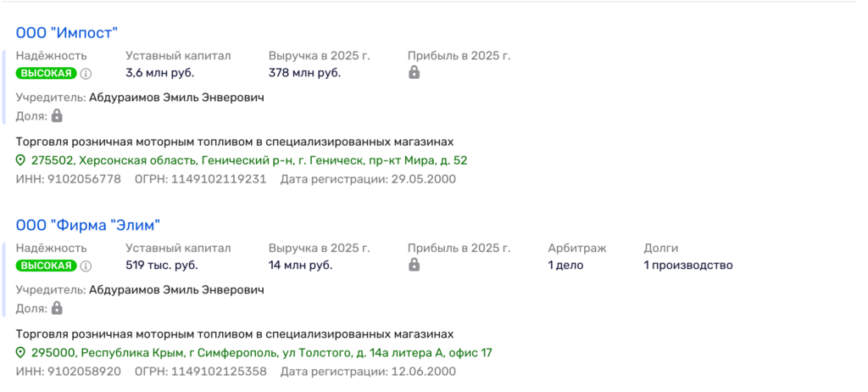
Task: Open the Республика Крым, Симферополь address link
Action: 261,353
